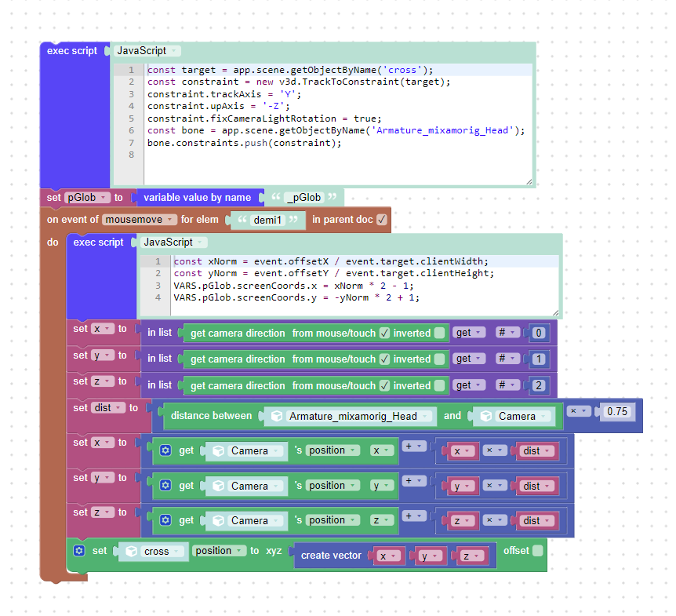Viewport: 676px width, 616px height.
Task: Open gear settings on get Camera position y block
Action: (x=165, y=485)
